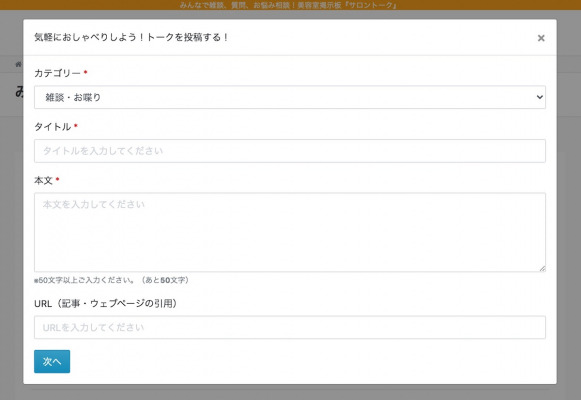Click the タイトル field label
This screenshot has height=400, width=581.
(53, 127)
